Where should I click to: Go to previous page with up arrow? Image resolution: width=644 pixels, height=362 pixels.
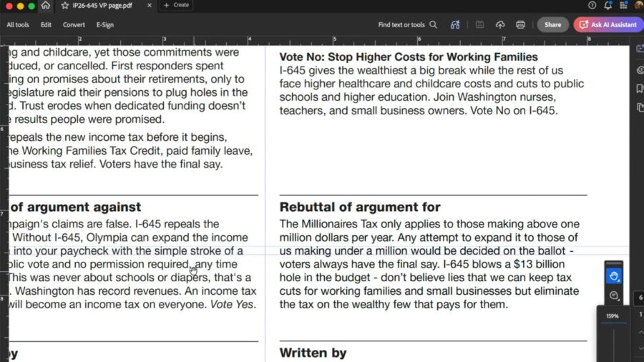point(640,333)
